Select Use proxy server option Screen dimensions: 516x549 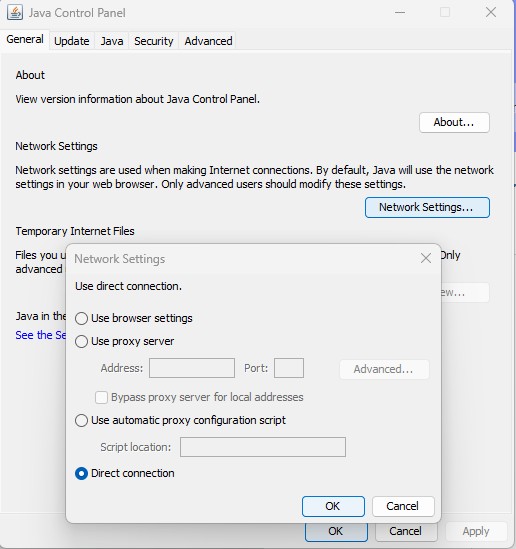click(124, 341)
